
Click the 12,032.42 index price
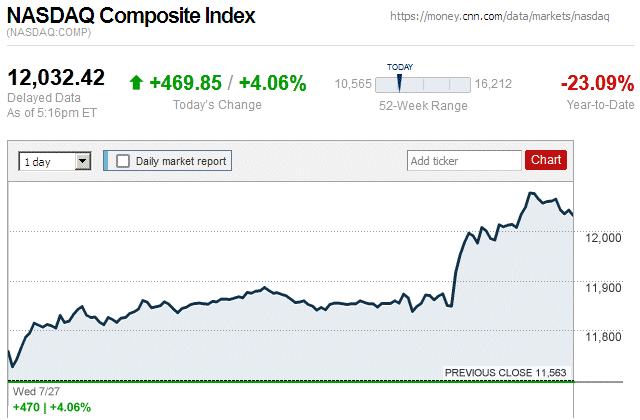point(56,77)
